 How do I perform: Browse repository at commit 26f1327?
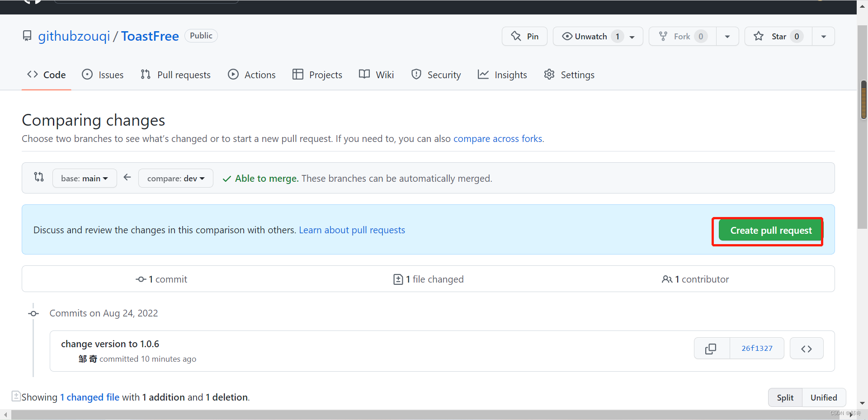pyautogui.click(x=807, y=349)
